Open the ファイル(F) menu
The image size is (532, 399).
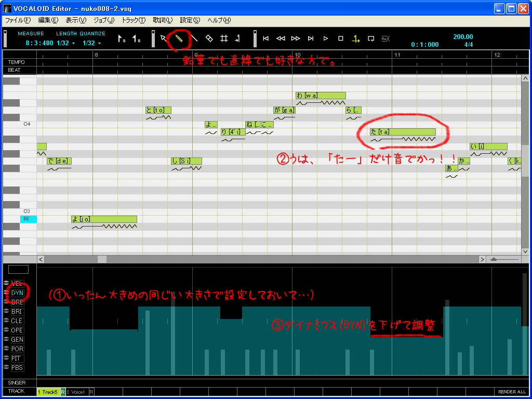(x=18, y=20)
